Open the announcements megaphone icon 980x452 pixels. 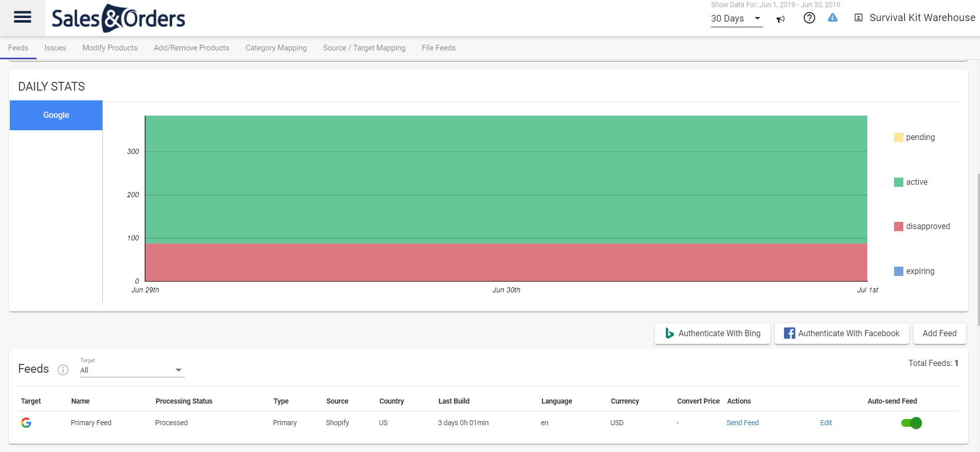780,19
